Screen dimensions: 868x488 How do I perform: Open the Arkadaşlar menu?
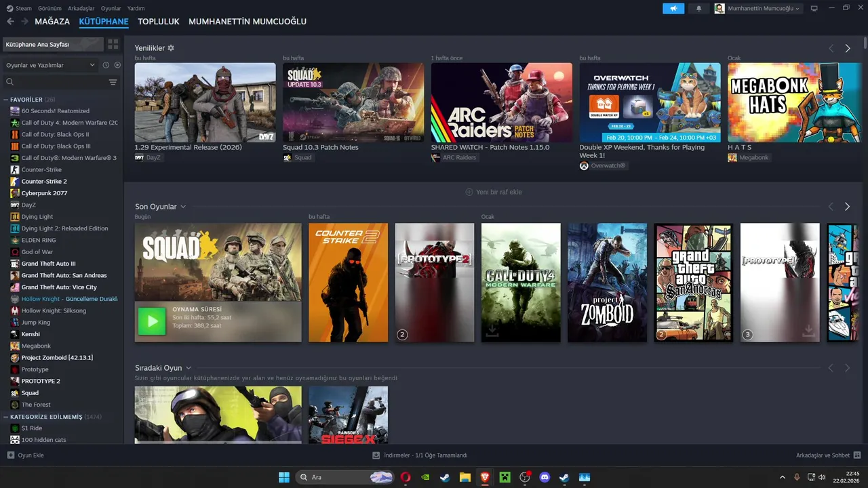[81, 8]
